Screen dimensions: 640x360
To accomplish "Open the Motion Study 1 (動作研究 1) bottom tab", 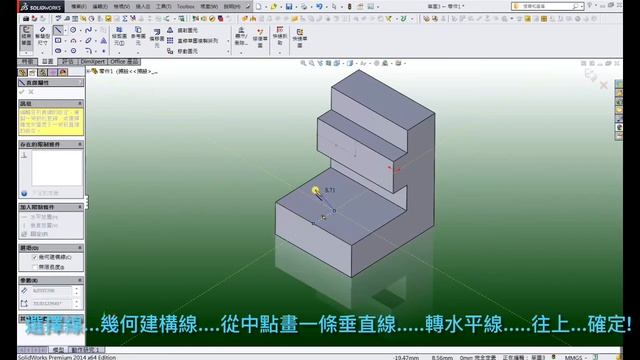I will click(86, 350).
